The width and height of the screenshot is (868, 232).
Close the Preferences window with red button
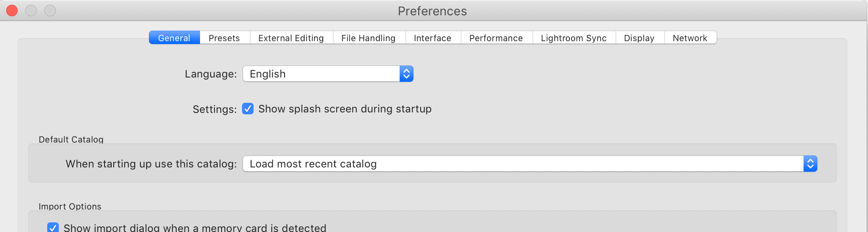click(12, 11)
